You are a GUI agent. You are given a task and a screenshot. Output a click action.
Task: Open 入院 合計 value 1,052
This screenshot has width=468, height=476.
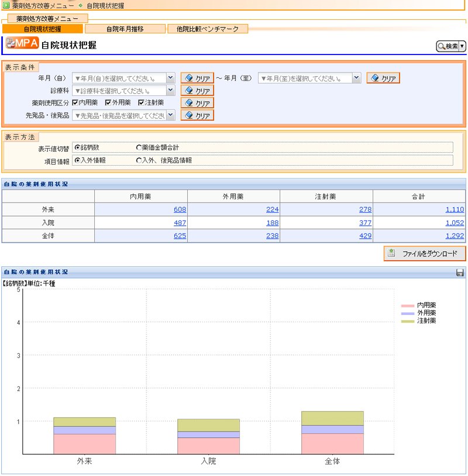(x=455, y=222)
